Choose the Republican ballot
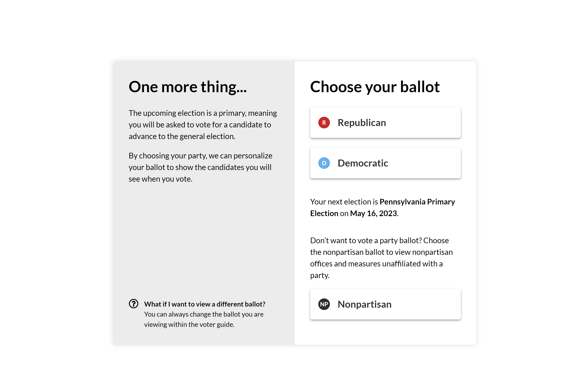This screenshot has width=588, height=365. click(385, 123)
